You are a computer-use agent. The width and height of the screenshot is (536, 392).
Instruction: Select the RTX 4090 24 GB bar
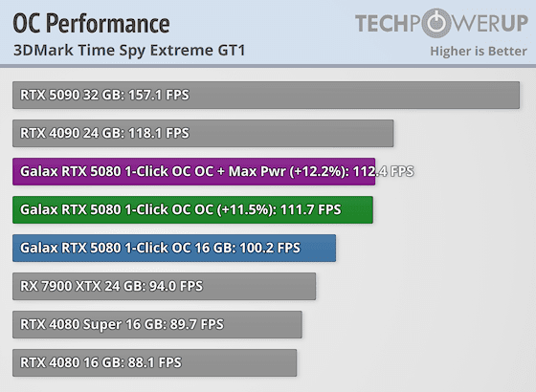click(x=203, y=133)
